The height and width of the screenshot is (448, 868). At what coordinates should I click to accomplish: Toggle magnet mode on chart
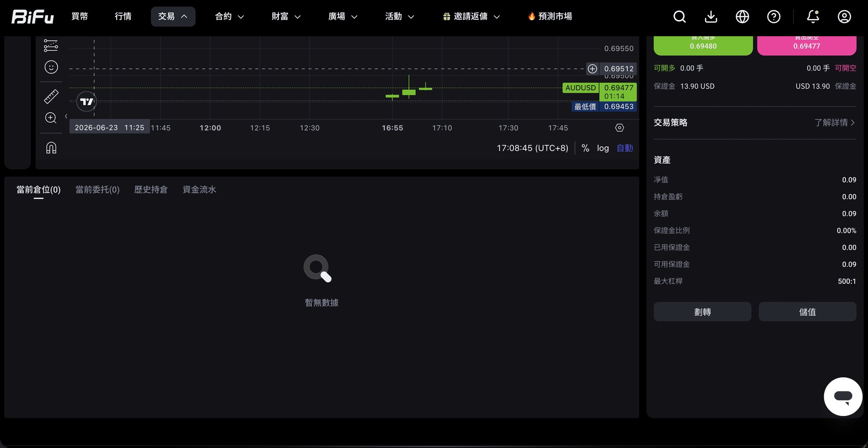(x=51, y=148)
